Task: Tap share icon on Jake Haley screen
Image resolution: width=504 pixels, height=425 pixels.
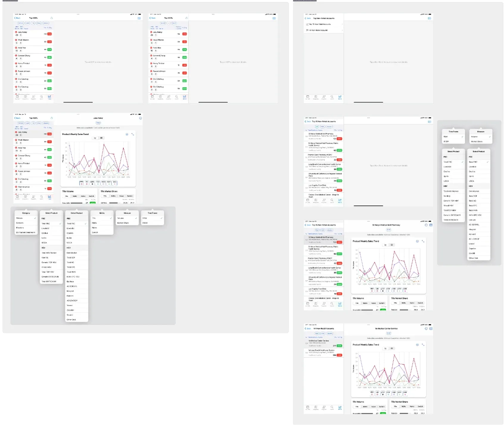Action: coord(52,118)
